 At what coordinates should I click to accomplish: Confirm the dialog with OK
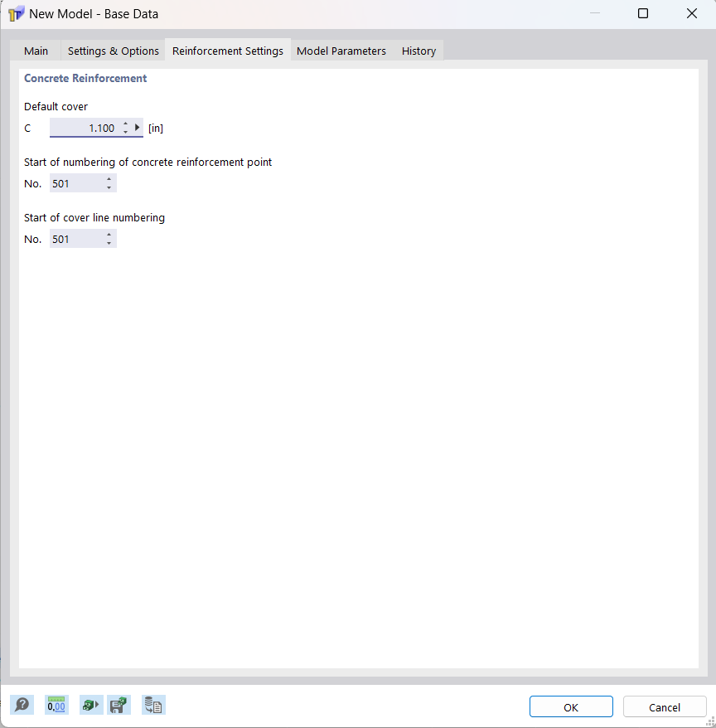coord(571,706)
